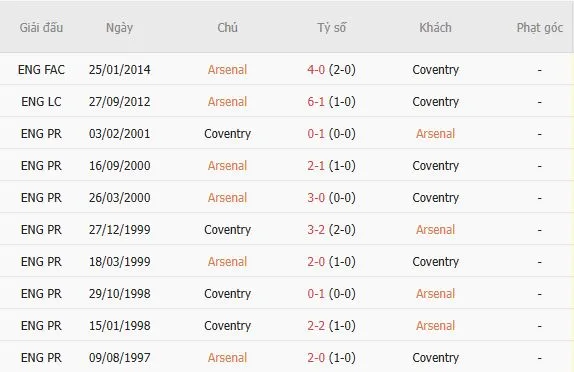Open Coventry link in 25/01/2014 row

435,70
